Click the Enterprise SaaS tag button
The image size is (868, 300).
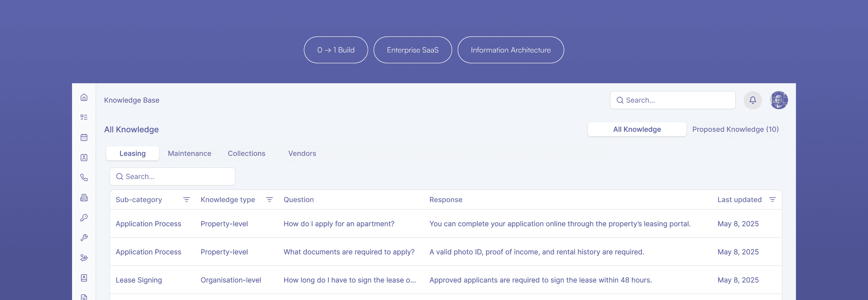[413, 50]
